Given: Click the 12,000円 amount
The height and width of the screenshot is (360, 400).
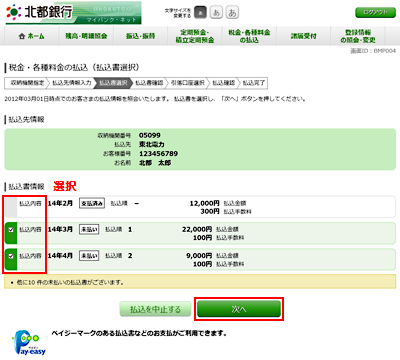Looking at the screenshot, I should click(x=204, y=203).
